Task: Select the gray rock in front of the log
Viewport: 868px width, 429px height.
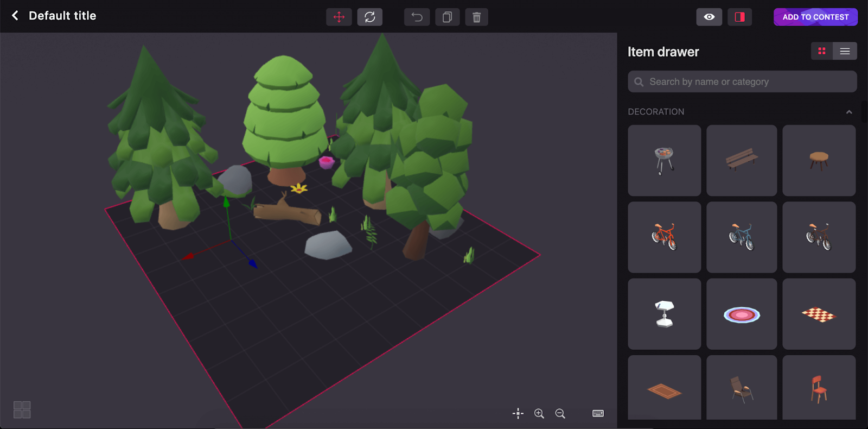Action: click(328, 245)
